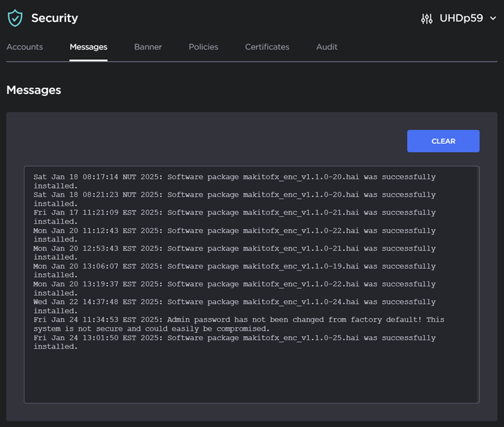Select the v1.1.0-25 package install entry
Image resolution: width=504 pixels, height=427 pixels.
click(234, 342)
